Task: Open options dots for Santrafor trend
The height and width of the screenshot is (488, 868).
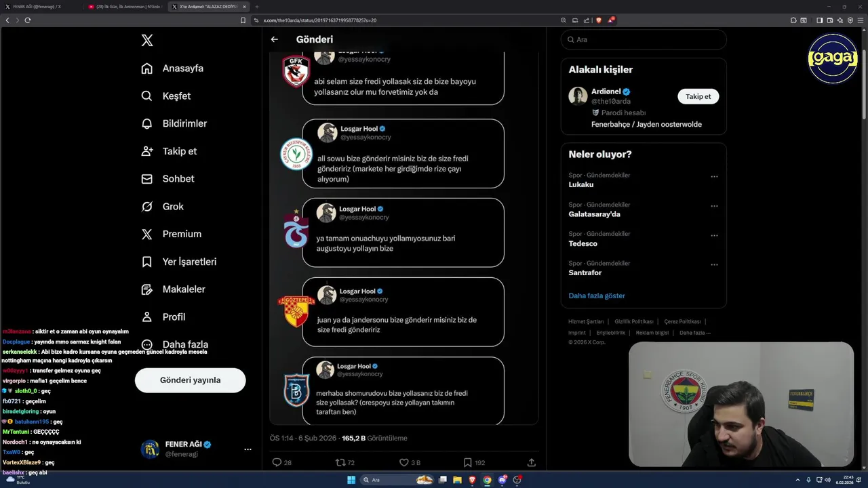Action: (714, 264)
